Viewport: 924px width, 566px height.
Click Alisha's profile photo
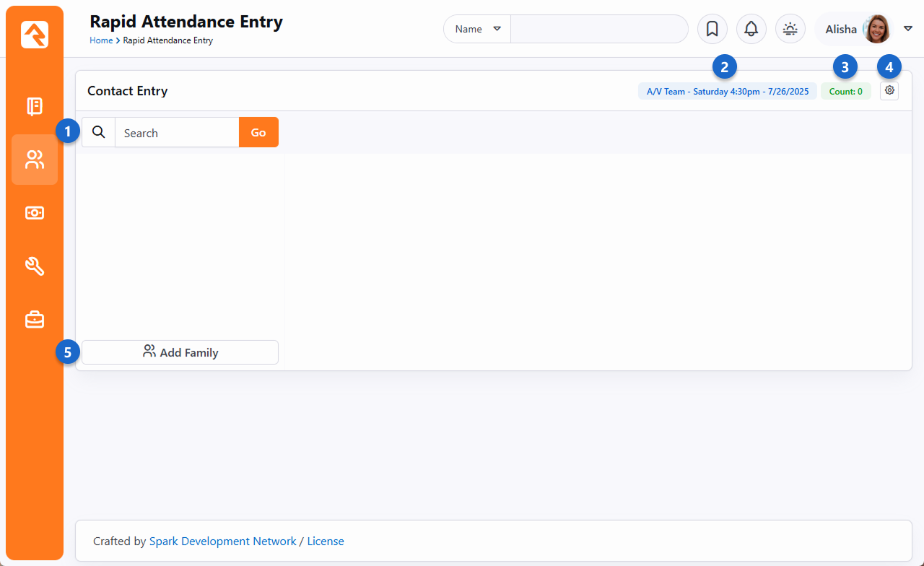(877, 29)
